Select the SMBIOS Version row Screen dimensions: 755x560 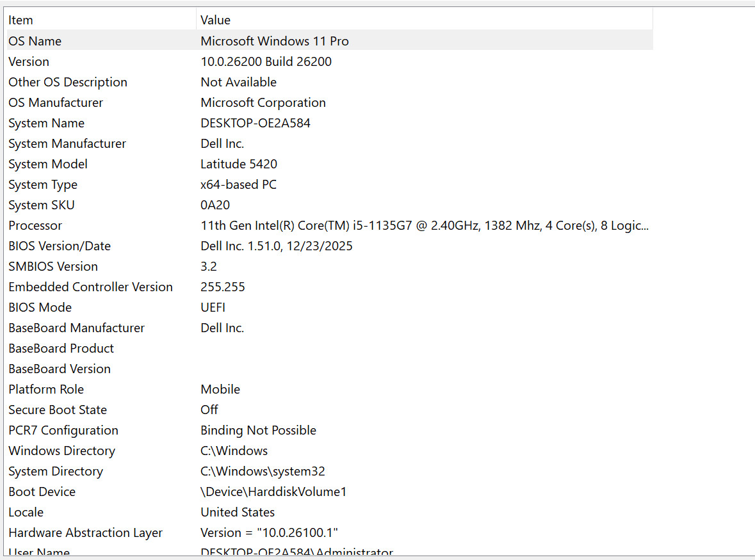pos(53,266)
